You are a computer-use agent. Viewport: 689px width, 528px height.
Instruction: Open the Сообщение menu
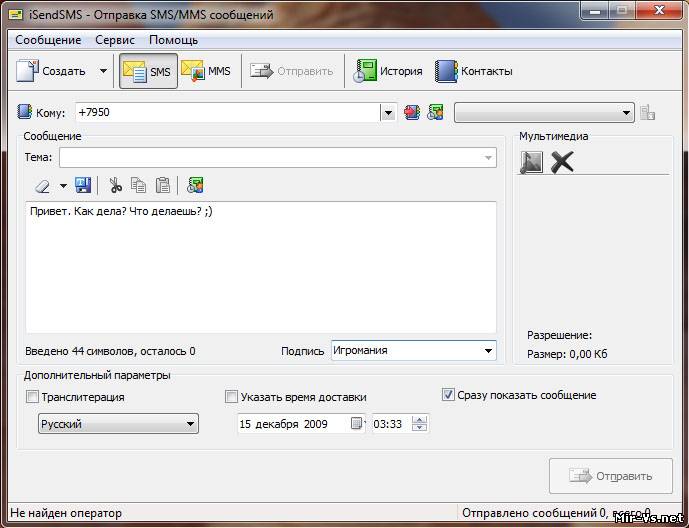coord(48,40)
